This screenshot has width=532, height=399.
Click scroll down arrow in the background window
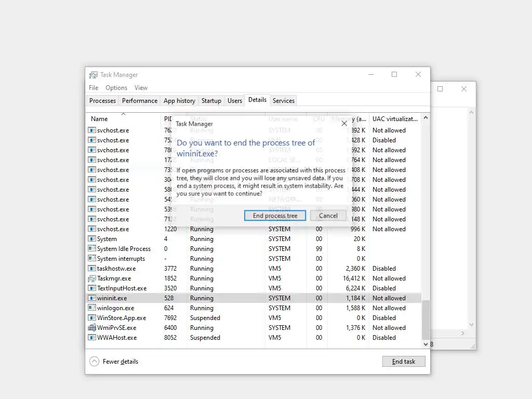tap(471, 325)
